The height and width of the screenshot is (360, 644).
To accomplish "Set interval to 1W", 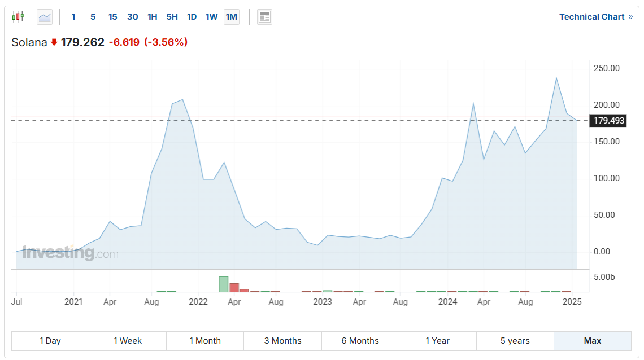I will [211, 17].
